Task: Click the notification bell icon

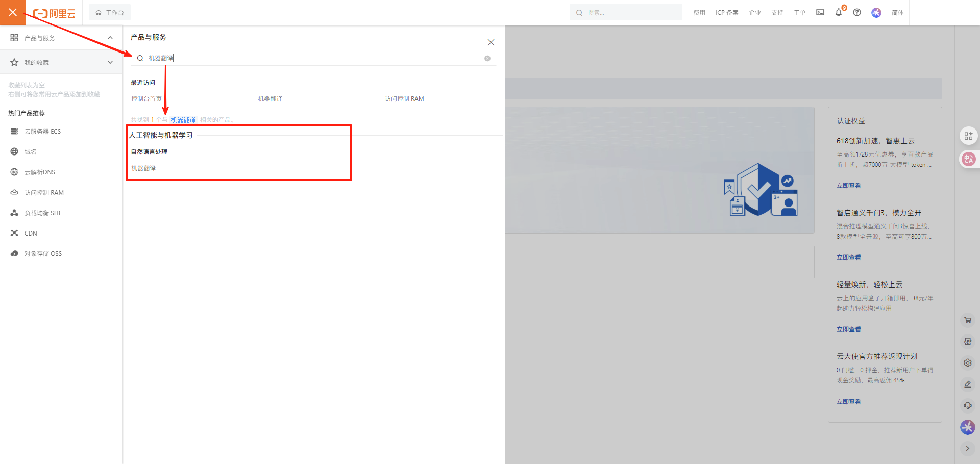Action: pos(838,13)
